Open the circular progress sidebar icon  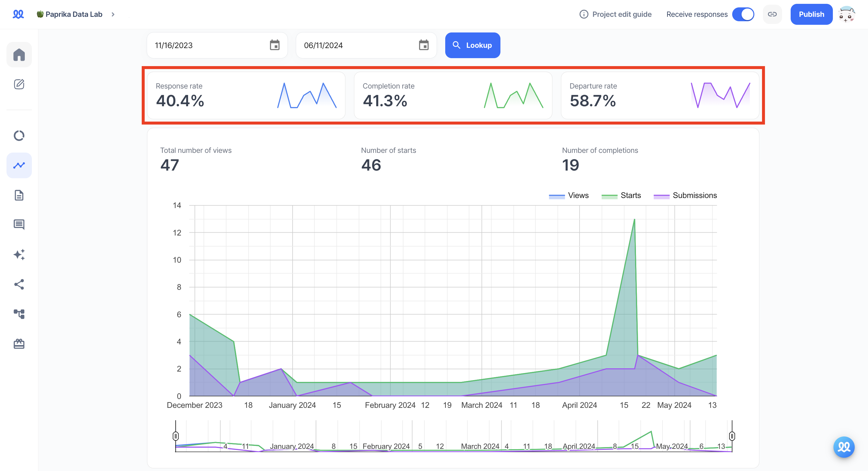[x=19, y=135]
